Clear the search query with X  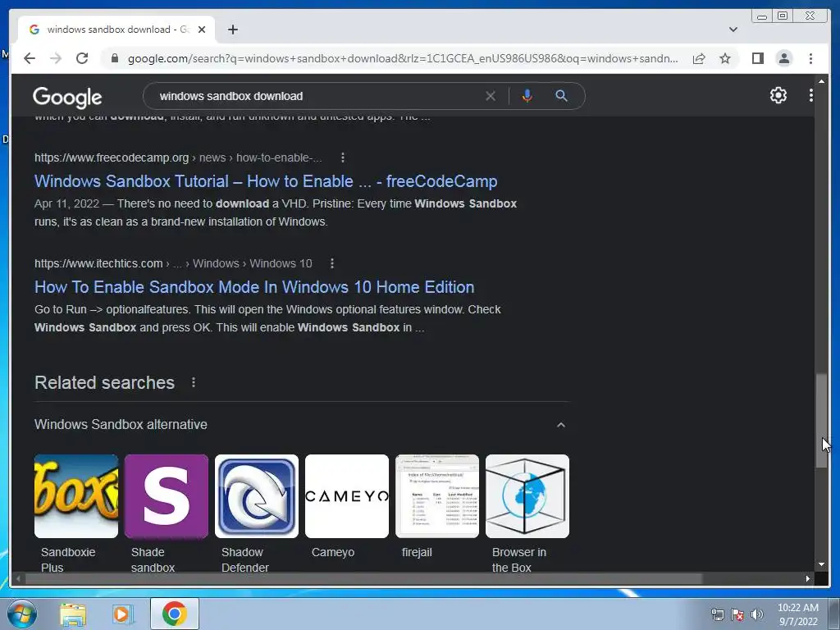(x=491, y=96)
